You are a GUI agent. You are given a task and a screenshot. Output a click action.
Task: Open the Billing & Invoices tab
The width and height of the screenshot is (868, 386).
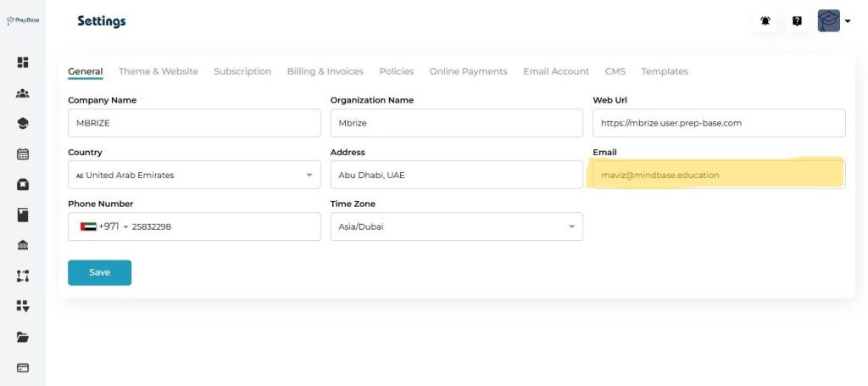[325, 71]
